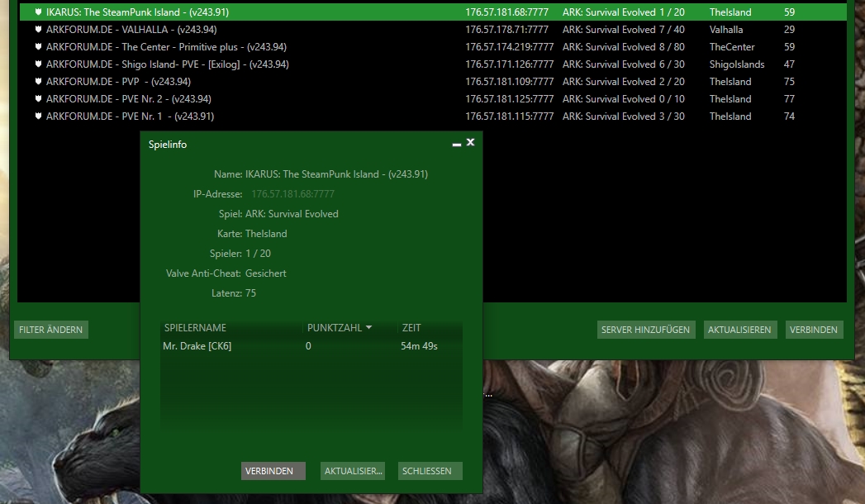
Task: Select server ARKFORUM.DE - PVE Nr. 2
Action: pos(129,98)
